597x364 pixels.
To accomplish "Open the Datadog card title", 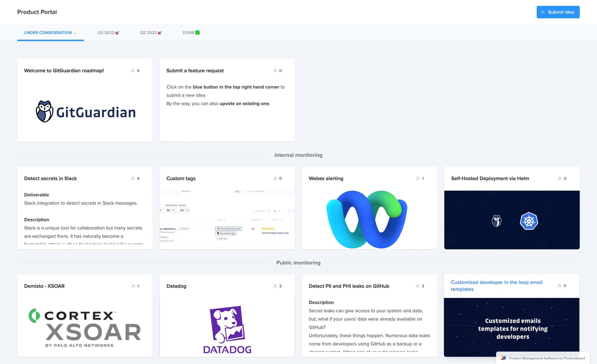I will click(x=176, y=286).
